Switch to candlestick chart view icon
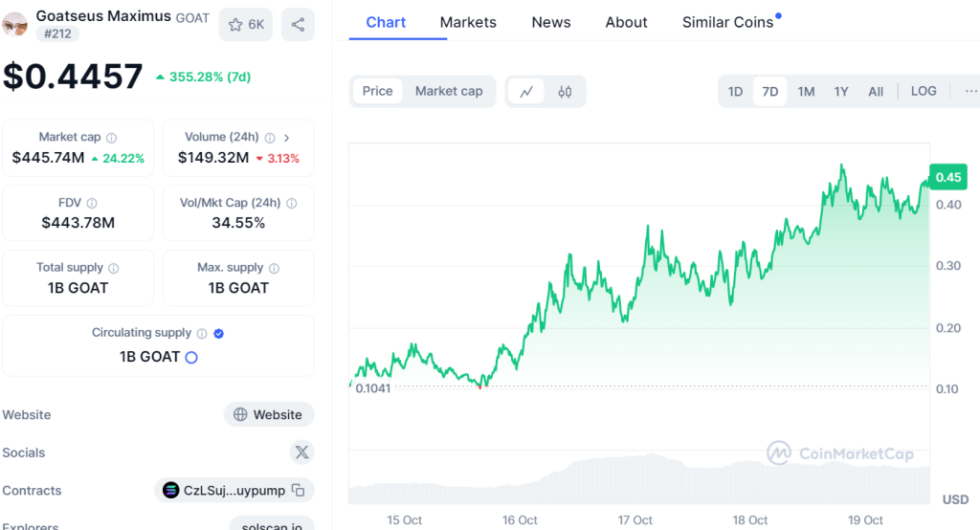 coord(565,92)
